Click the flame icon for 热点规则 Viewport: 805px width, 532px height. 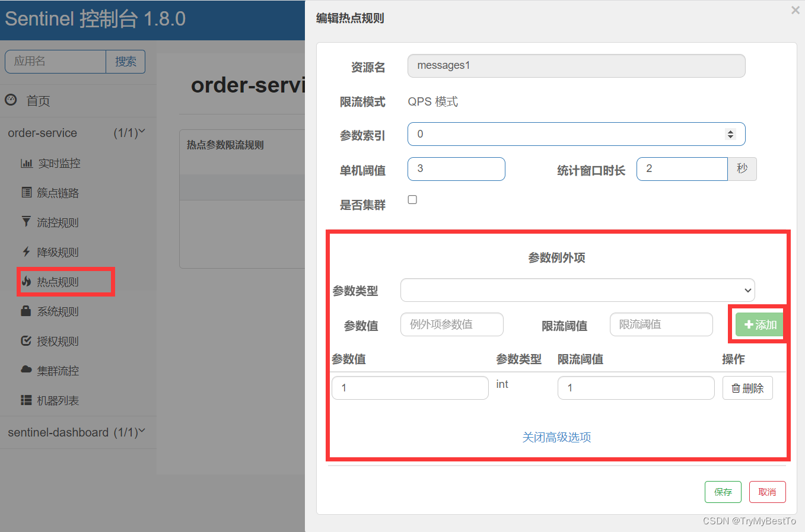point(26,281)
